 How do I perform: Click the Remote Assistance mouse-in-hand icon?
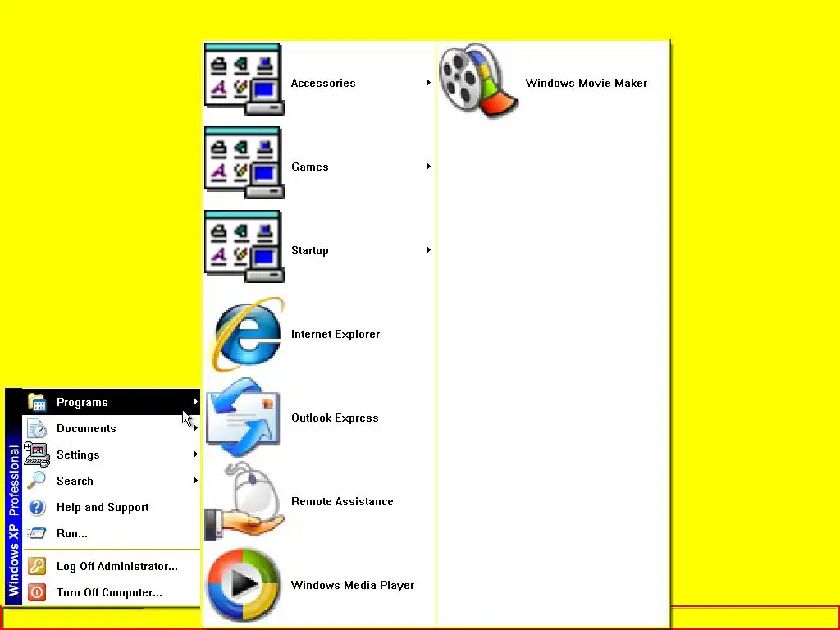click(x=244, y=501)
